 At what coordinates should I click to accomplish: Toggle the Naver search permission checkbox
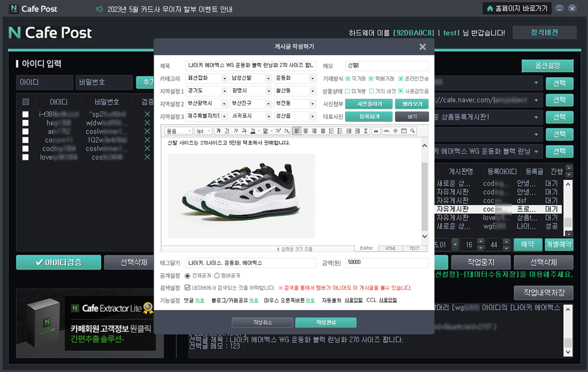(x=188, y=288)
